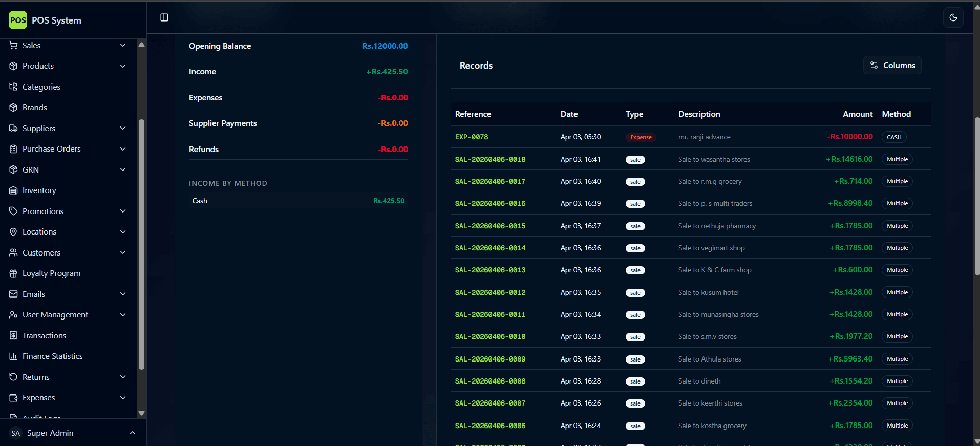Click the main page scrollbar thumb

pyautogui.click(x=977, y=197)
